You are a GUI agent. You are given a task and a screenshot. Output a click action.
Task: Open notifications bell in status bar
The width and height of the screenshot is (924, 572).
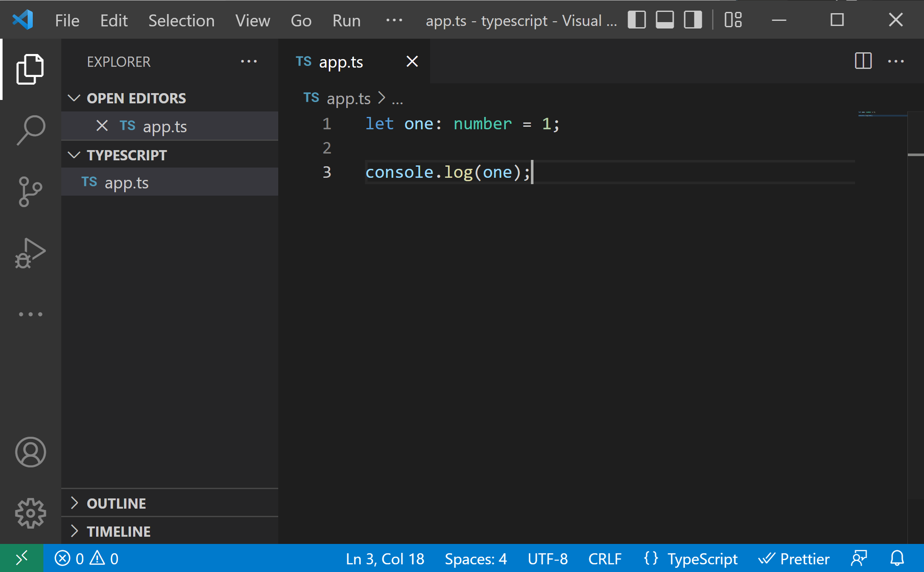897,558
